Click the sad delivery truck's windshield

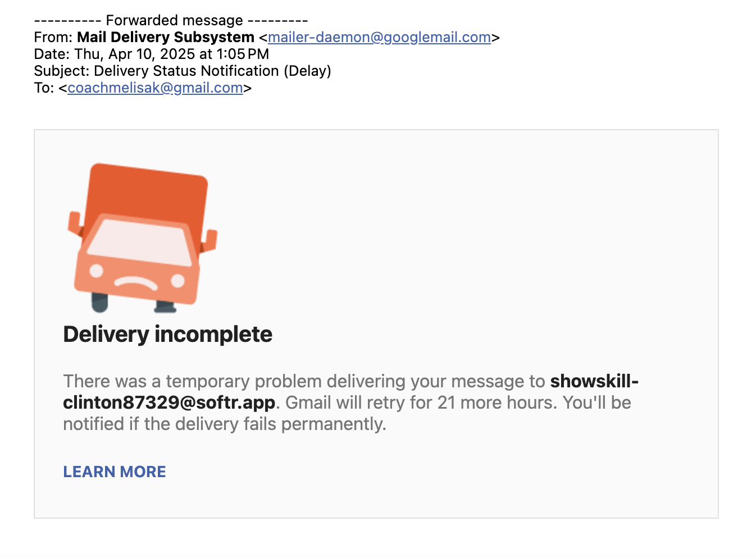coord(140,242)
